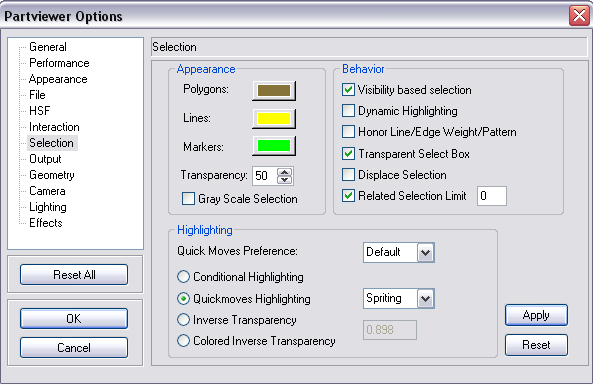Open the General options category

pyautogui.click(x=48, y=47)
